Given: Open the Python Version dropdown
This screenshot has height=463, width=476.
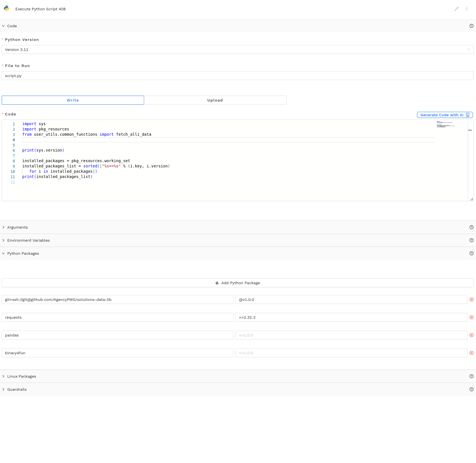Looking at the screenshot, I should click(237, 49).
